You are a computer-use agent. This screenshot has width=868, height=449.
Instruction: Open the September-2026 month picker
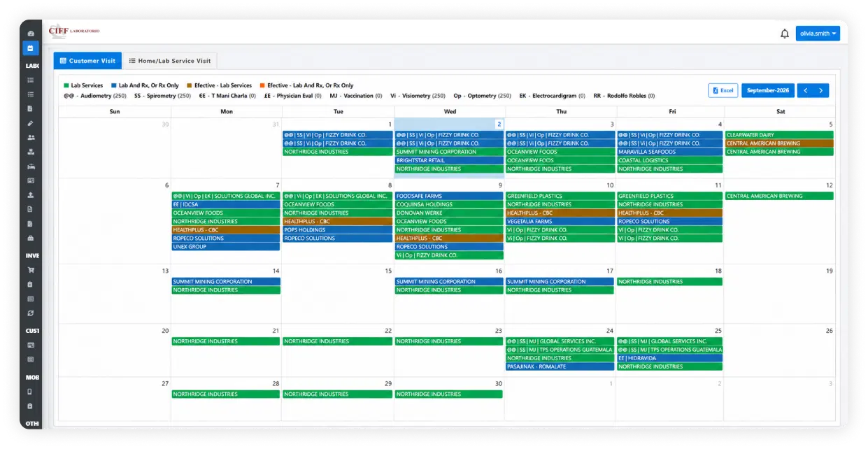click(768, 90)
